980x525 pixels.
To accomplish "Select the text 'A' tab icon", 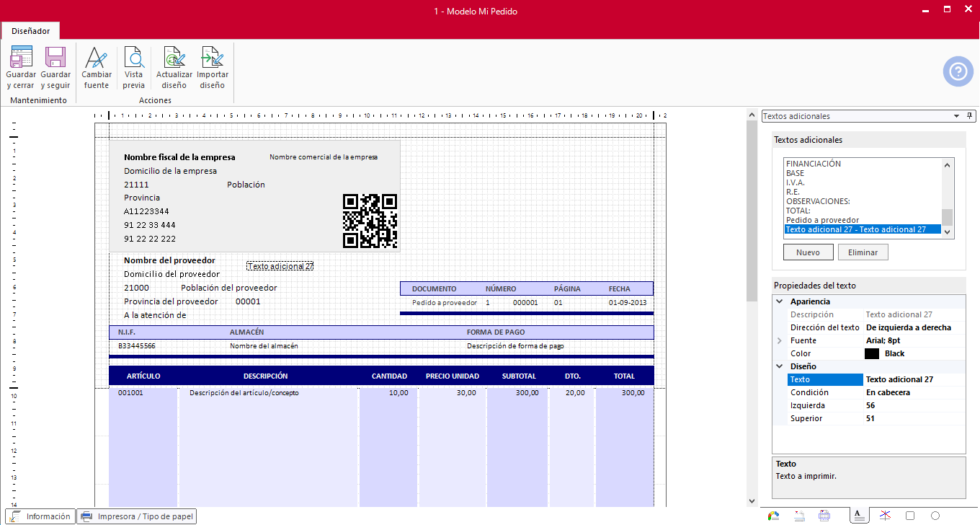I will point(858,516).
